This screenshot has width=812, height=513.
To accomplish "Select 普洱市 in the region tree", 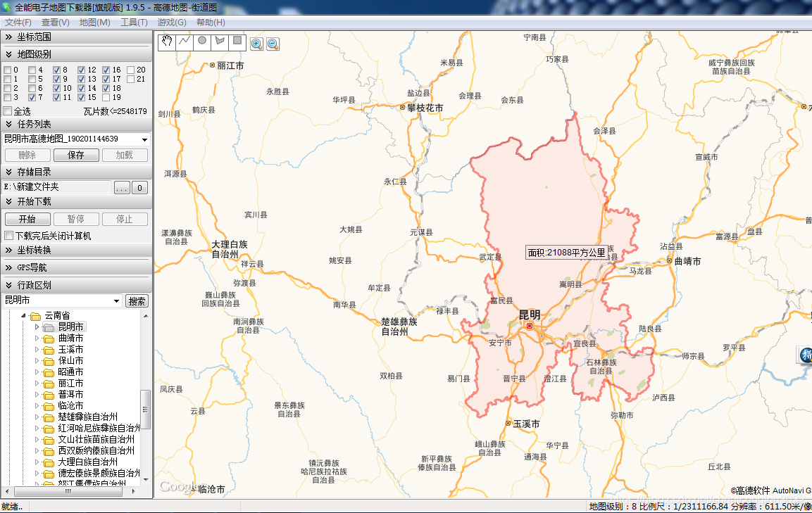I will (70, 395).
